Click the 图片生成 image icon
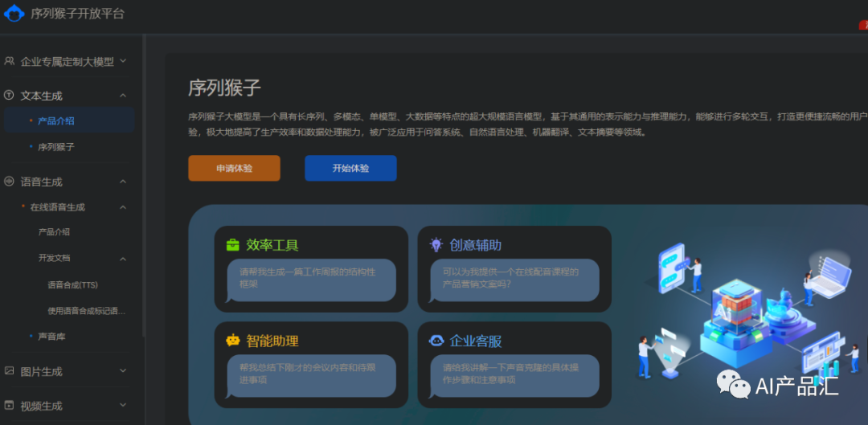Screen dimensions: 868x425 click(x=10, y=371)
